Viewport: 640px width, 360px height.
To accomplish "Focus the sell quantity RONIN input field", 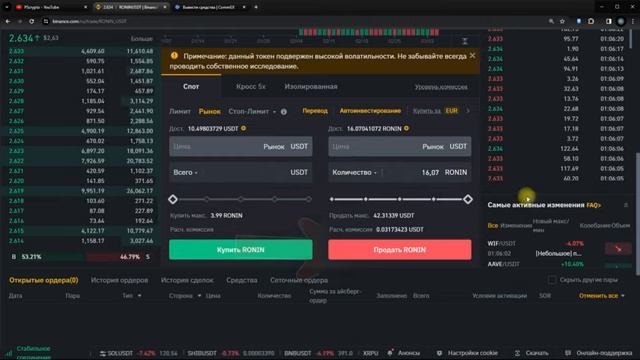I will click(400, 172).
